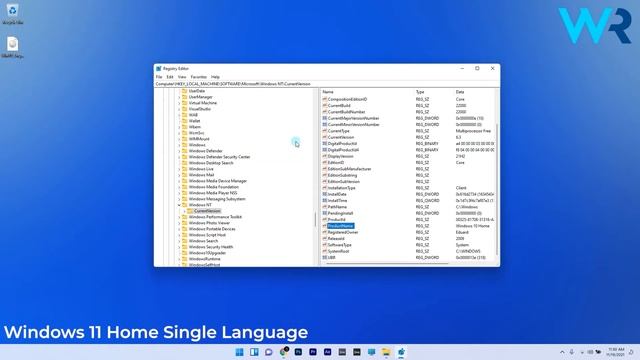Select the Windows Media Player NSS key

[x=213, y=193]
